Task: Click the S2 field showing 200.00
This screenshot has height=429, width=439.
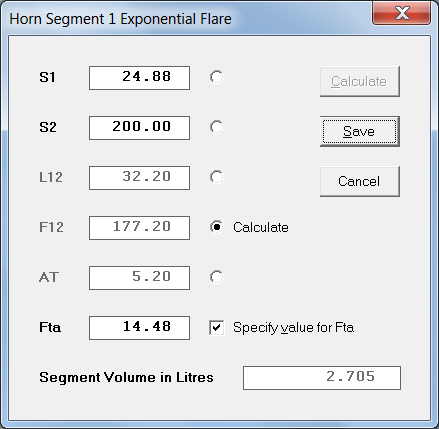Action: [x=139, y=128]
